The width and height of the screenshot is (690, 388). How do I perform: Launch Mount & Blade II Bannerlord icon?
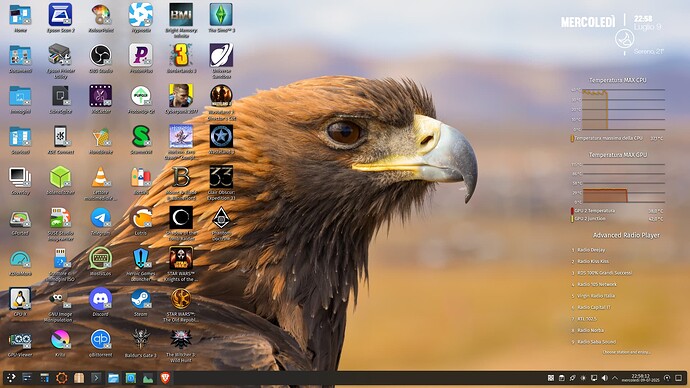tap(181, 177)
